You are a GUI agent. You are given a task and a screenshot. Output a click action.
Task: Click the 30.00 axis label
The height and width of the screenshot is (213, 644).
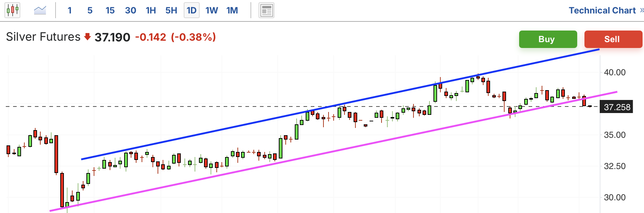pyautogui.click(x=615, y=197)
